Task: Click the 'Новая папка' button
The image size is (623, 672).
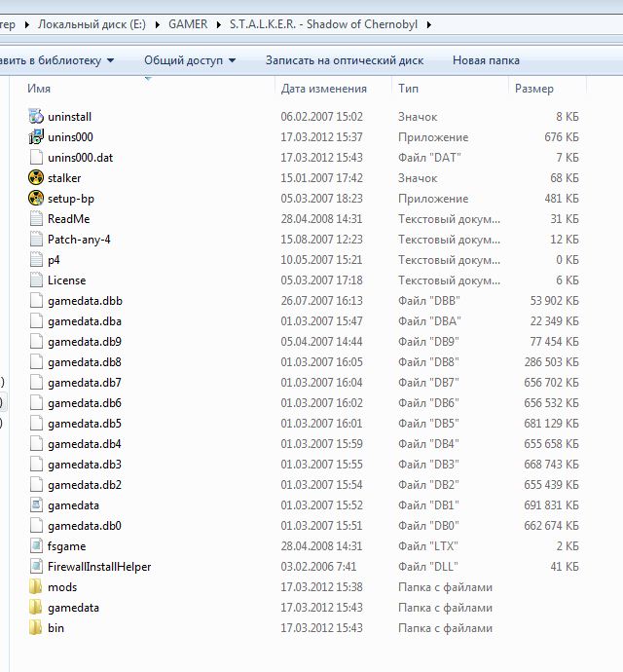Action: click(x=486, y=60)
